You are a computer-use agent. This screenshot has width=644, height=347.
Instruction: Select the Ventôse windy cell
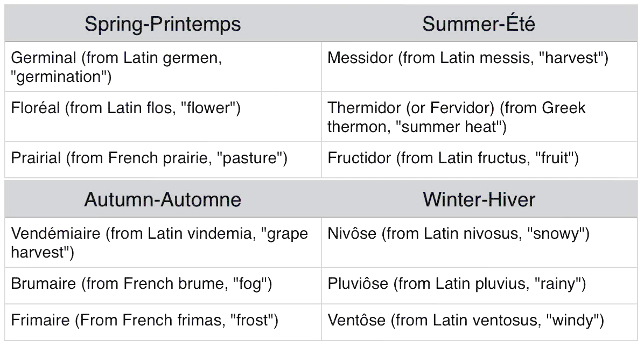pyautogui.click(x=479, y=321)
